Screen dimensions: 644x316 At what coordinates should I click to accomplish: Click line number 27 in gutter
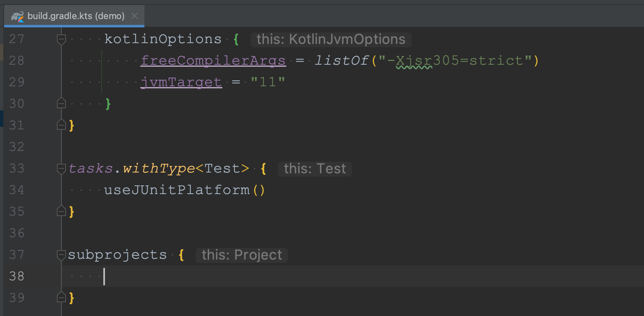17,39
